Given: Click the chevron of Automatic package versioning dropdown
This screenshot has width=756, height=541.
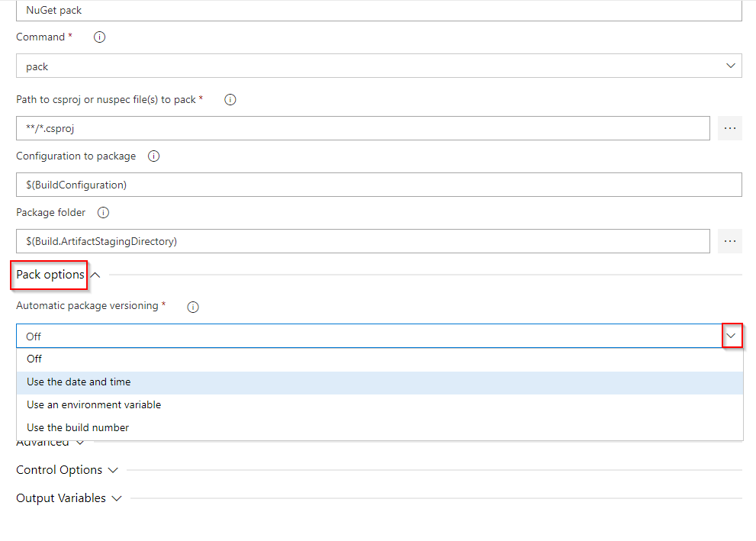Looking at the screenshot, I should click(x=732, y=336).
